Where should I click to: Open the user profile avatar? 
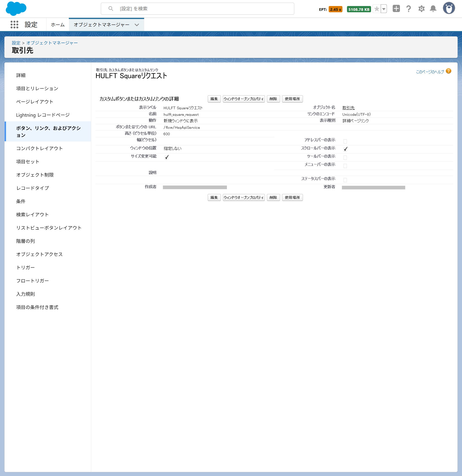pos(449,8)
